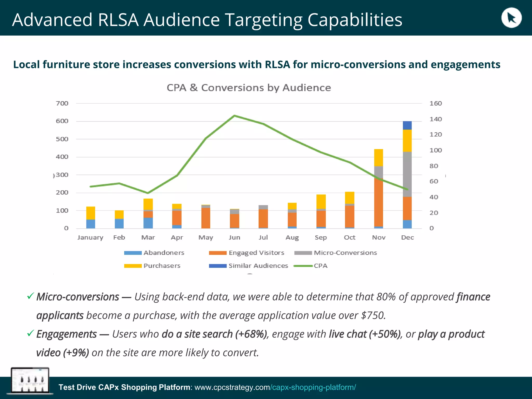
Task: Click the Micro-Conversions legend swatch
Action: click(x=303, y=253)
